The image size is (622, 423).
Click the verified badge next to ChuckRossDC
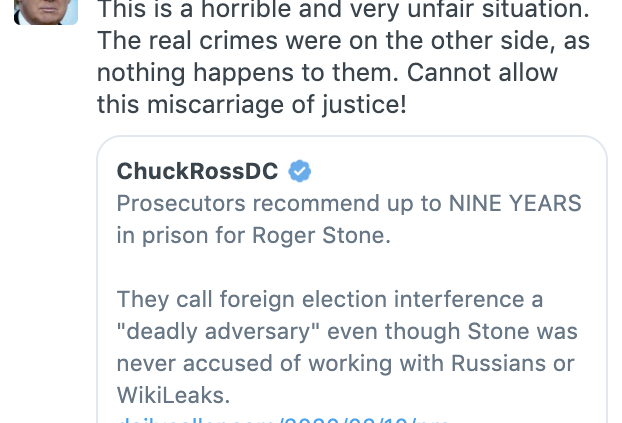[299, 172]
